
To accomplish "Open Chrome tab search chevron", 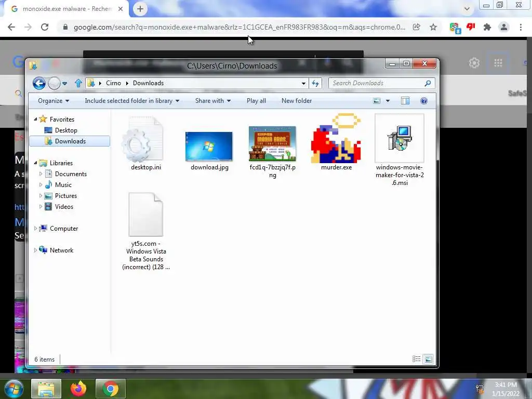I will tap(467, 9).
